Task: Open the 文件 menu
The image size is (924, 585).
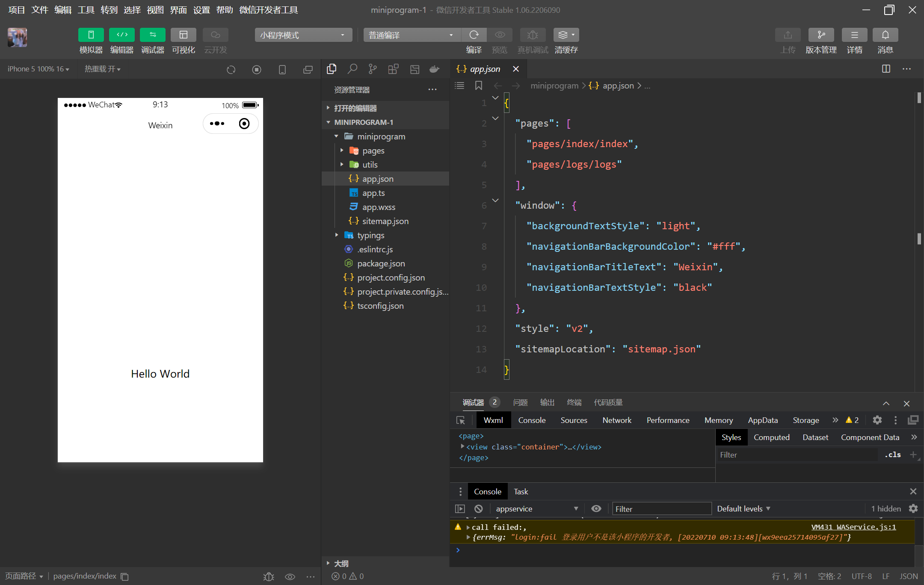Action: pyautogui.click(x=40, y=10)
